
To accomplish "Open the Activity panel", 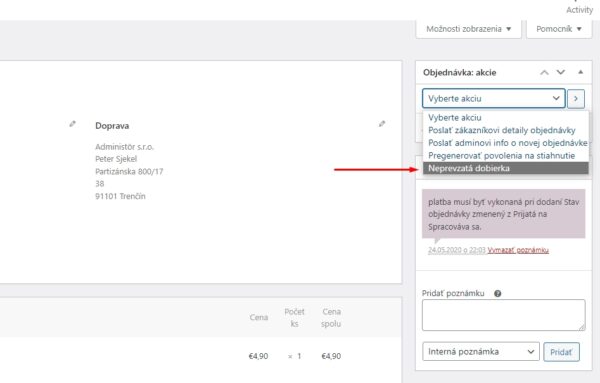I will point(579,10).
